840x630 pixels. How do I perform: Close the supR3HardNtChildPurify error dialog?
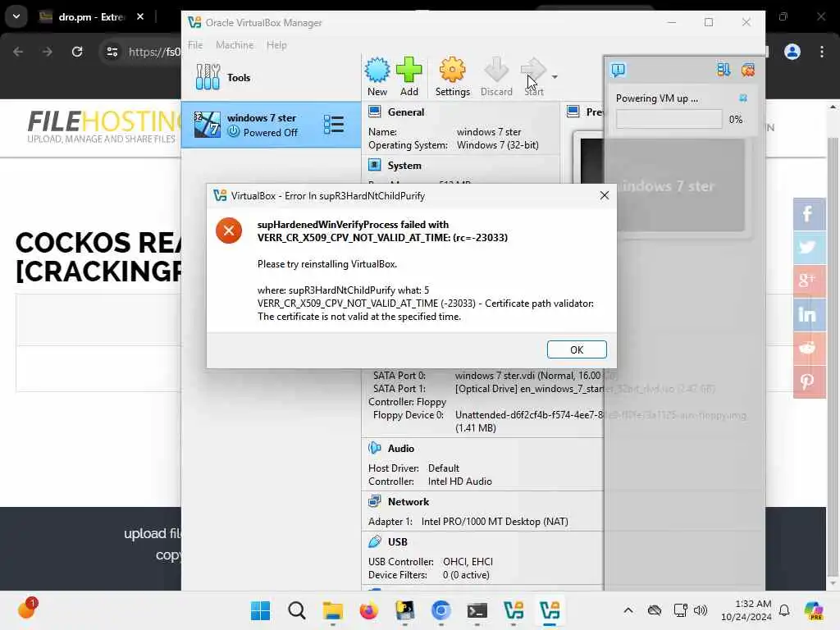pos(605,195)
